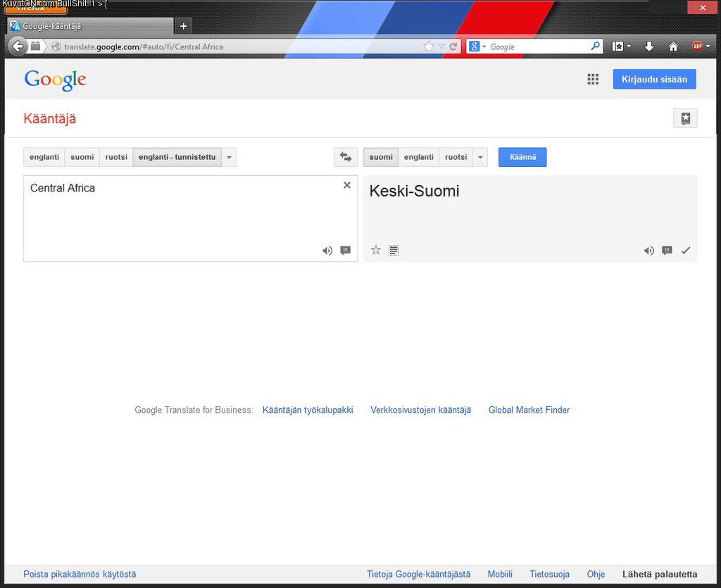The height and width of the screenshot is (588, 721).
Task: Set englanti as target language
Action: click(x=418, y=157)
